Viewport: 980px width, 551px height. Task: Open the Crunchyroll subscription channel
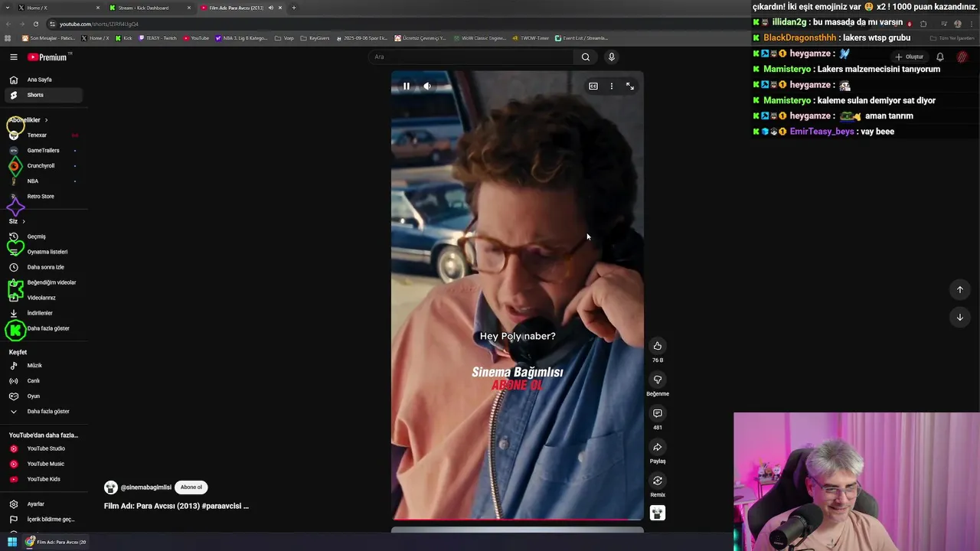[43, 166]
